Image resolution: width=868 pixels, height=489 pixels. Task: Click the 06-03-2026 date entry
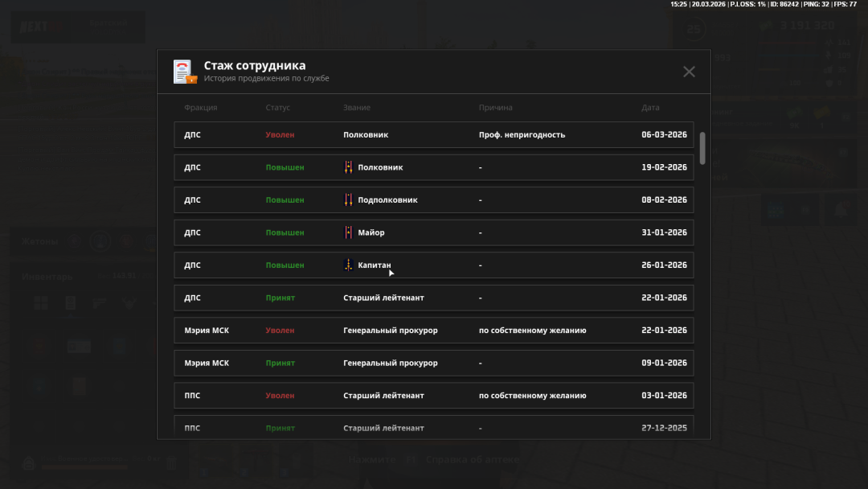[x=664, y=135]
